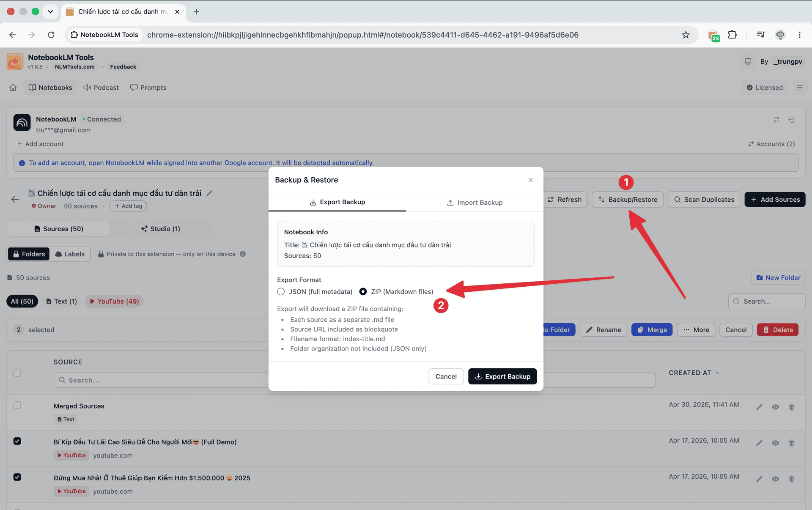The height and width of the screenshot is (510, 812).
Task: Navigate back with the browser back arrow
Action: 12,35
